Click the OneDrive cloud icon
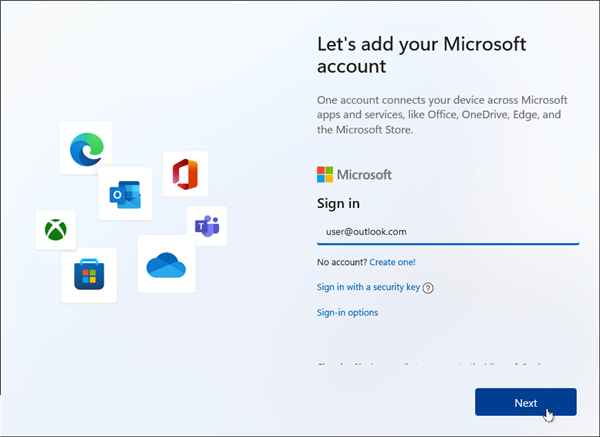This screenshot has height=437, width=600. tap(166, 265)
